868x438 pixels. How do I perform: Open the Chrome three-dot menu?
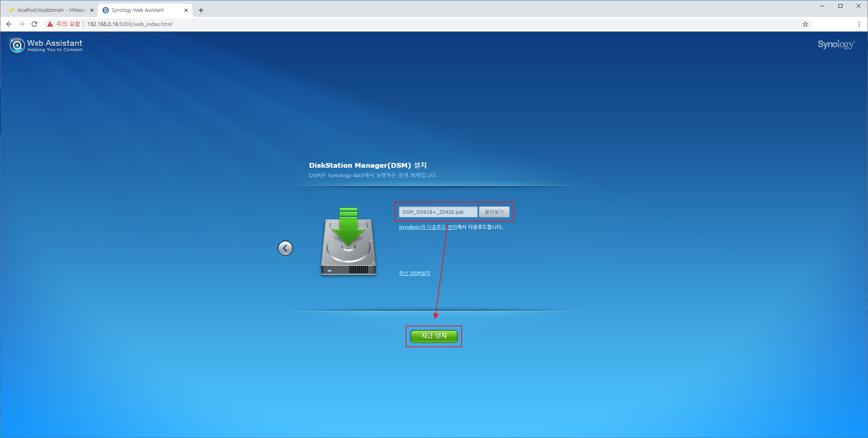pos(859,24)
